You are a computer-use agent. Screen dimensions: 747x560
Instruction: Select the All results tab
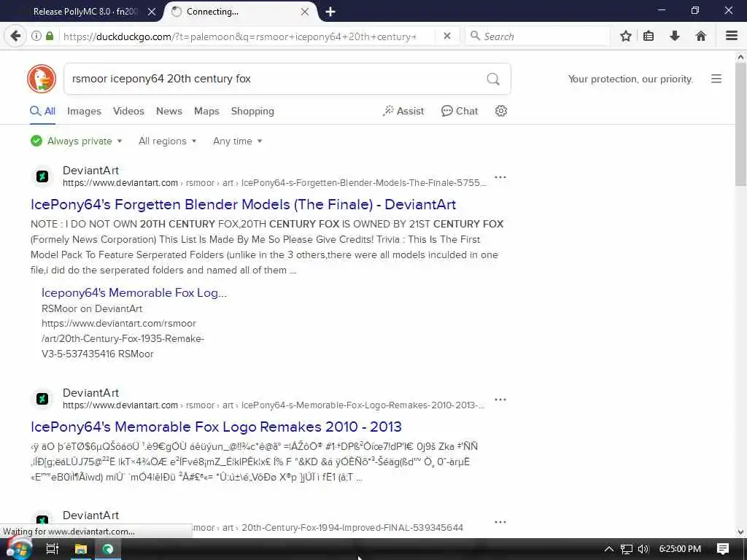[x=43, y=111]
